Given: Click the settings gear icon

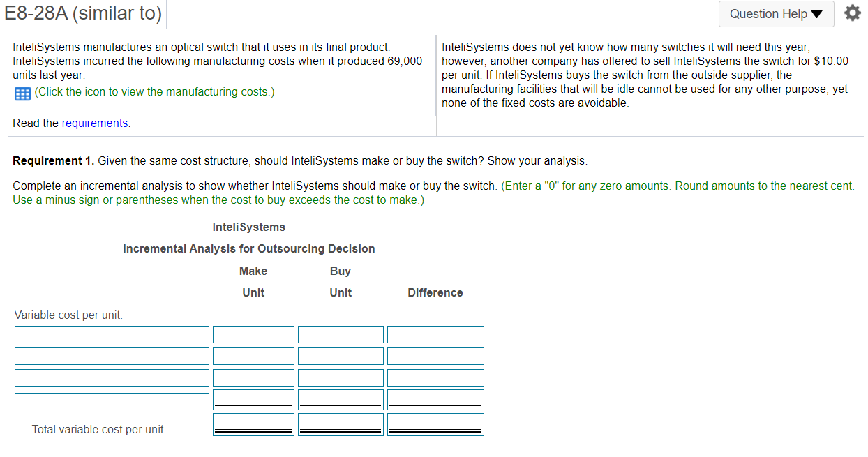Looking at the screenshot, I should click(x=853, y=12).
